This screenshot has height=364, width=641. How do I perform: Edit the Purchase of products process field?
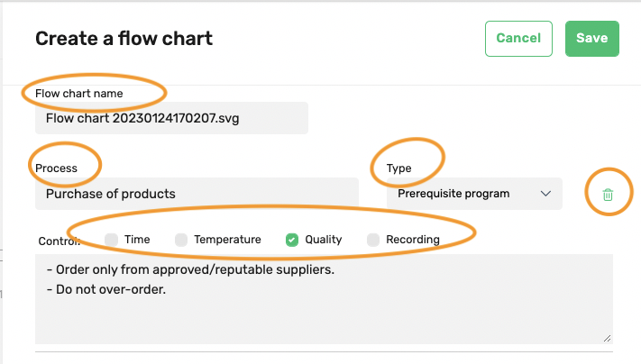coord(197,194)
